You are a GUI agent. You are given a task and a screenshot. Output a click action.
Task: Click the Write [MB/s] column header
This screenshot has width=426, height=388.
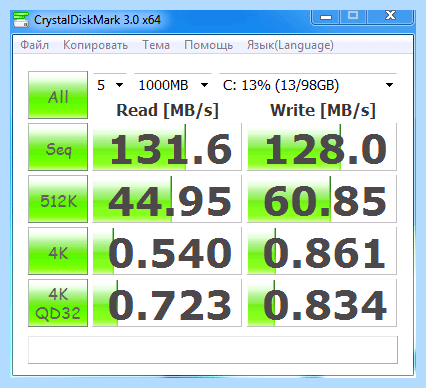323,110
